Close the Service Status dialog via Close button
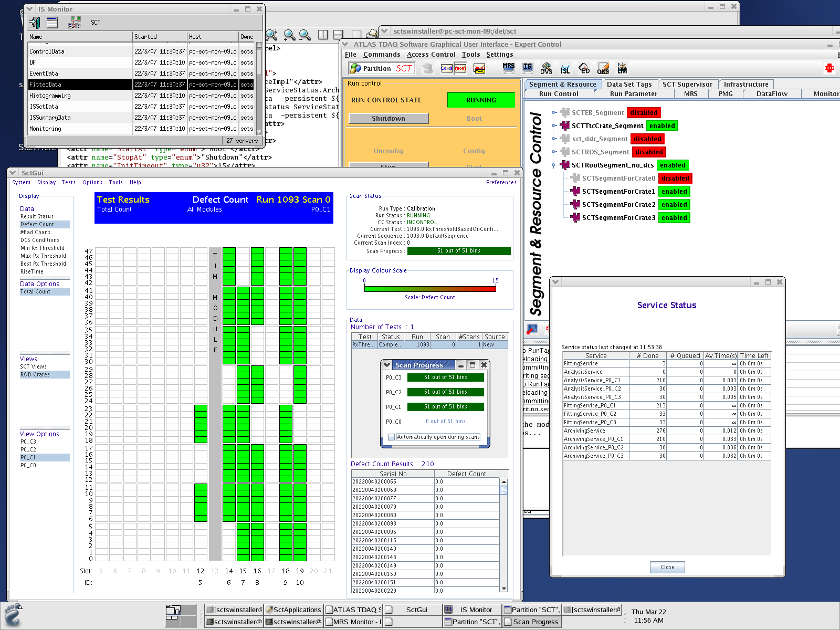840x630 pixels. tap(667, 567)
